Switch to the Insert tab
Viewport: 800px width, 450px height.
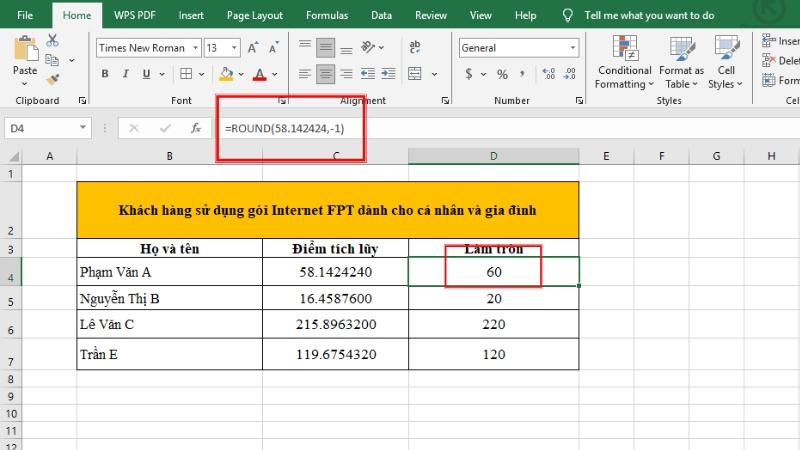point(191,15)
